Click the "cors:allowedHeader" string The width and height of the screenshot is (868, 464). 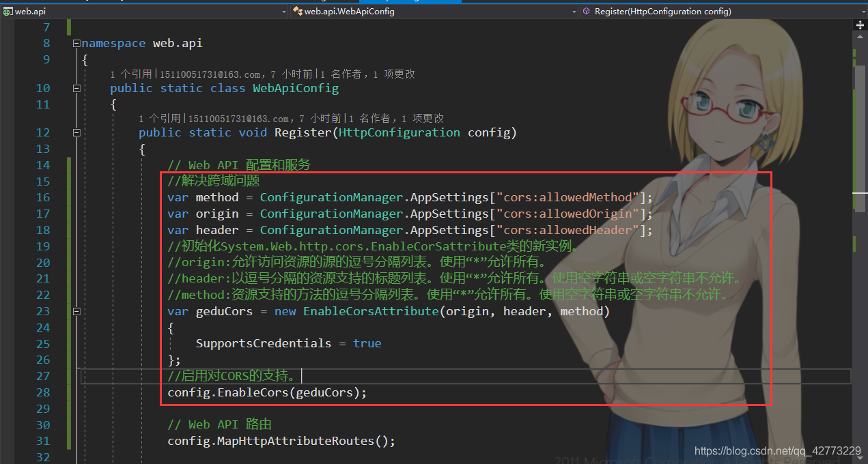point(567,230)
